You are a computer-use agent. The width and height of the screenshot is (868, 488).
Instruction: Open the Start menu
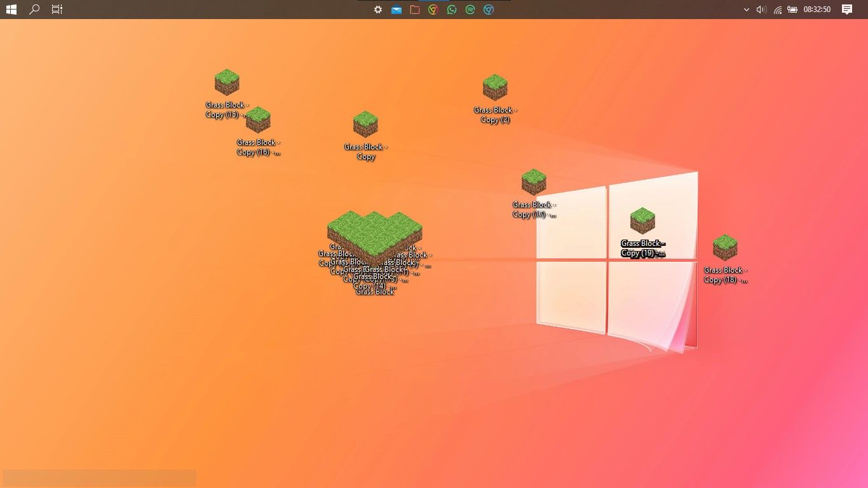(11, 10)
